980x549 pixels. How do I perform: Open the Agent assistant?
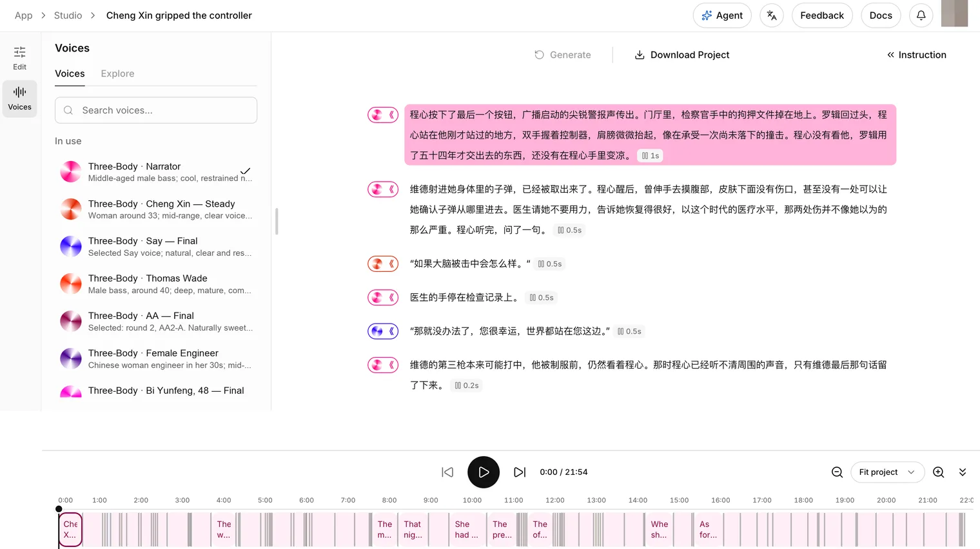click(722, 15)
